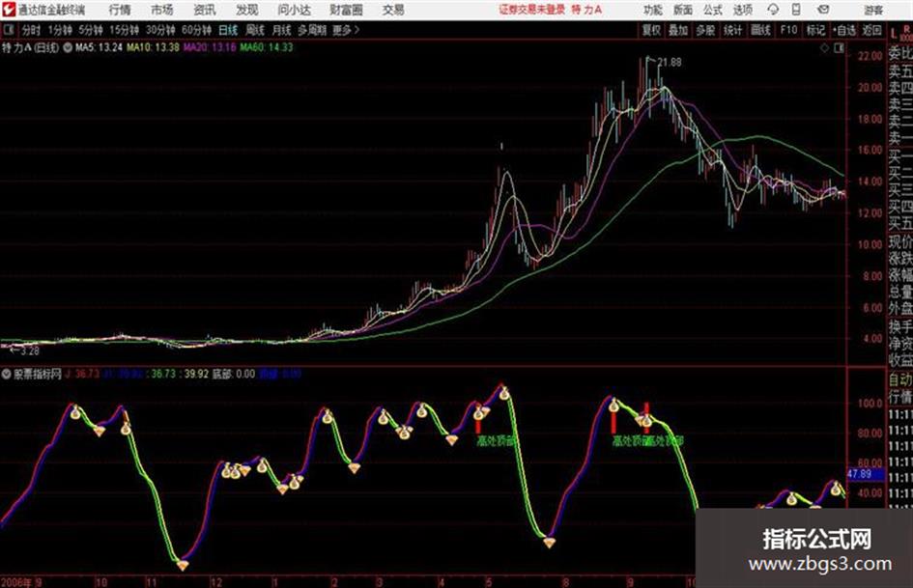The image size is (913, 588).
Task: Open the 公式 menu
Action: (713, 10)
